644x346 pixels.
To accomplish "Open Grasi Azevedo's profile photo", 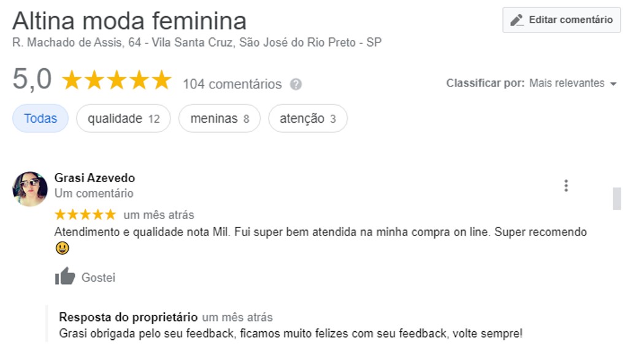I will coord(29,189).
